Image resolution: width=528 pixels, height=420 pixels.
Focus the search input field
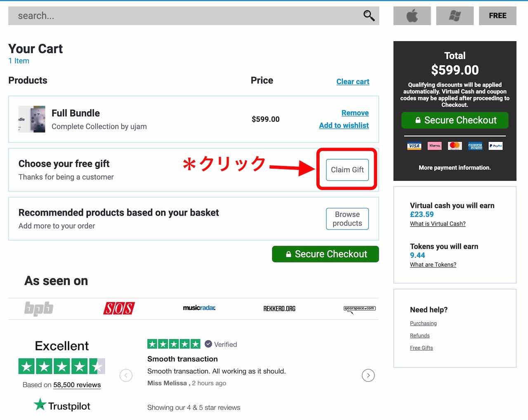[x=181, y=16]
